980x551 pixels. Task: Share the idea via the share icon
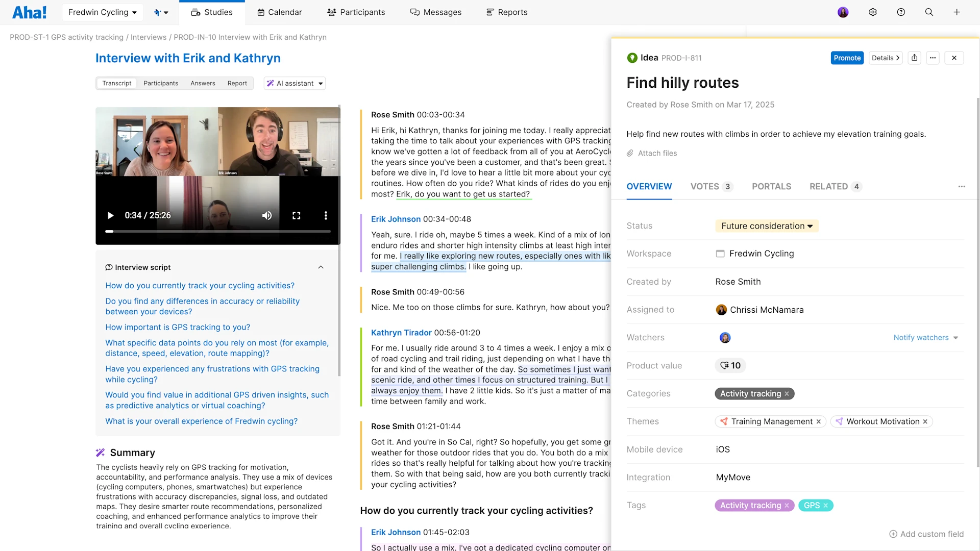pos(914,58)
